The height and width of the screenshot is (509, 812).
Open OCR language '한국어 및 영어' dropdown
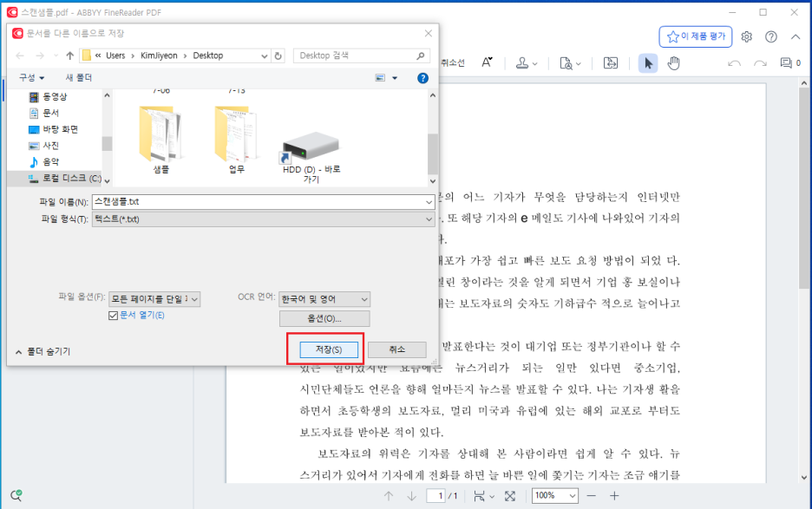324,299
